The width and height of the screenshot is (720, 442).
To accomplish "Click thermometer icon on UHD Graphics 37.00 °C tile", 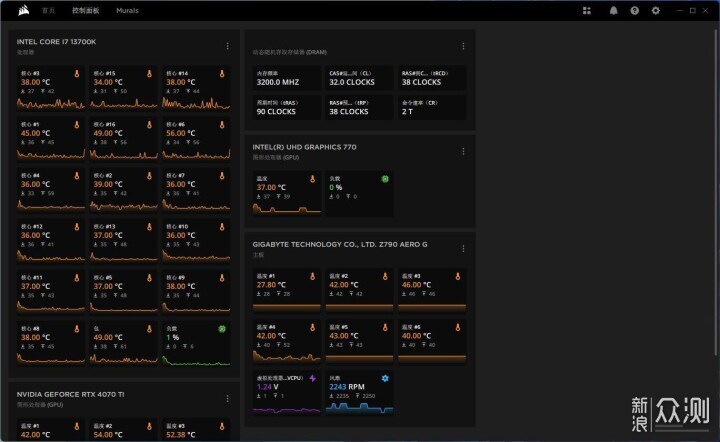I will click(312, 179).
